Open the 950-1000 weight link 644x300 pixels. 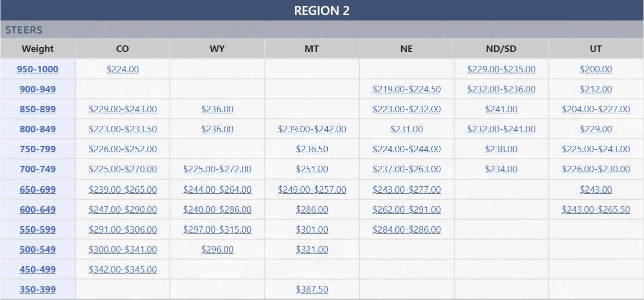37,69
